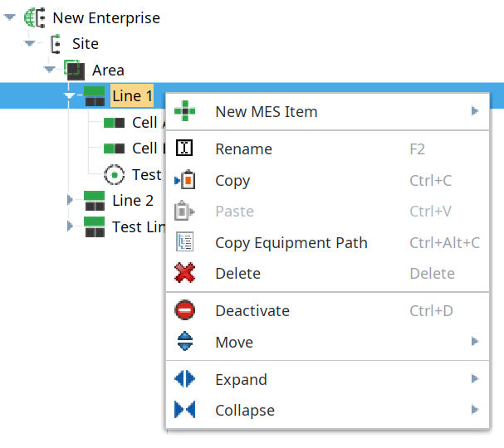This screenshot has width=504, height=448.
Task: Click the Area node icon
Action: (76, 71)
